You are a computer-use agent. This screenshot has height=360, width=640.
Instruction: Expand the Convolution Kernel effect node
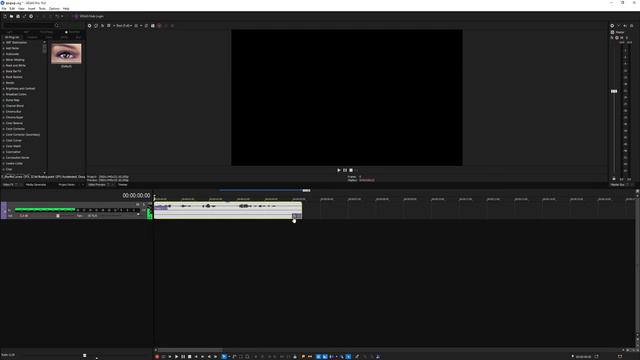coord(4,158)
